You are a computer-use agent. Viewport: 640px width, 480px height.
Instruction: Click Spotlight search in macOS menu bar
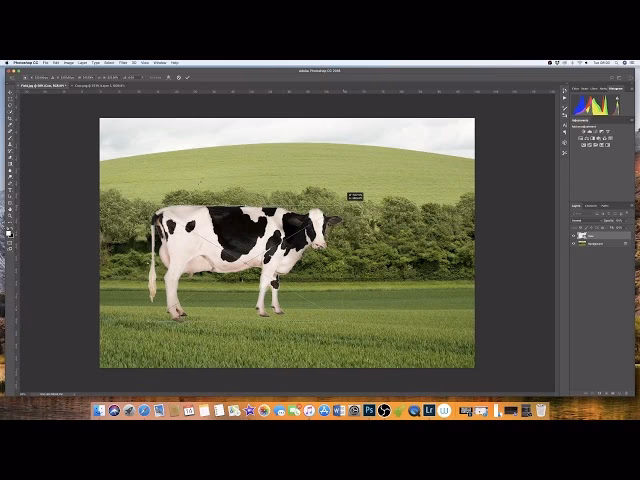click(x=616, y=63)
